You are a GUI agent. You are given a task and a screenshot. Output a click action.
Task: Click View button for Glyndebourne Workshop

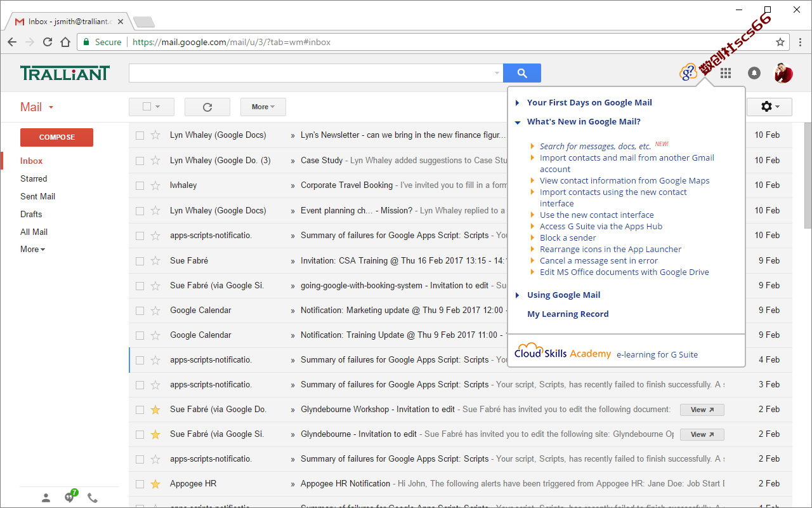coord(702,410)
